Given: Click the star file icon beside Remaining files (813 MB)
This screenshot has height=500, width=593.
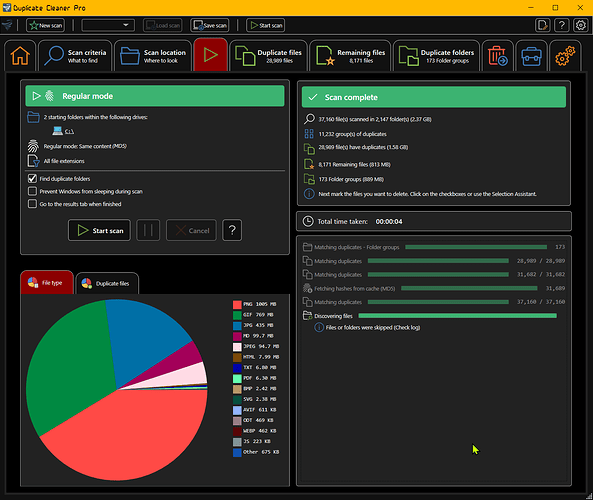Looking at the screenshot, I should (x=309, y=164).
